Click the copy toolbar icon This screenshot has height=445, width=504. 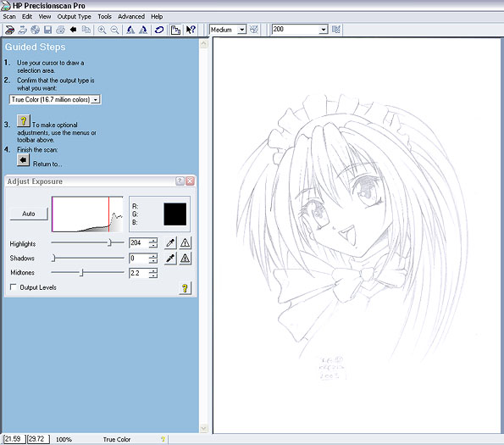point(86,30)
